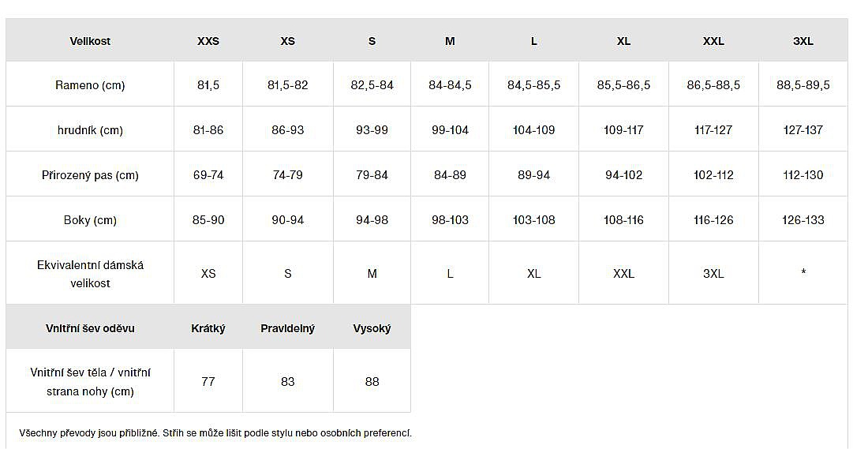Click the Velikost column header
868x449 pixels.
pyautogui.click(x=90, y=41)
